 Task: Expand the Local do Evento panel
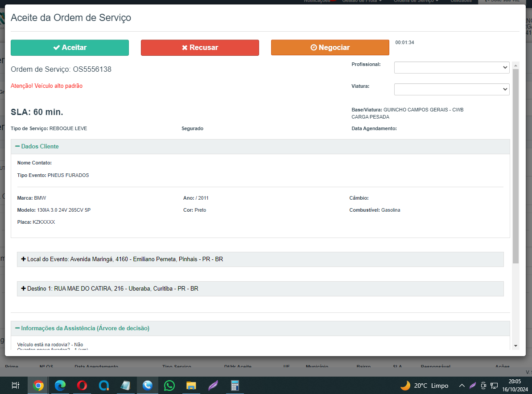tap(24, 259)
